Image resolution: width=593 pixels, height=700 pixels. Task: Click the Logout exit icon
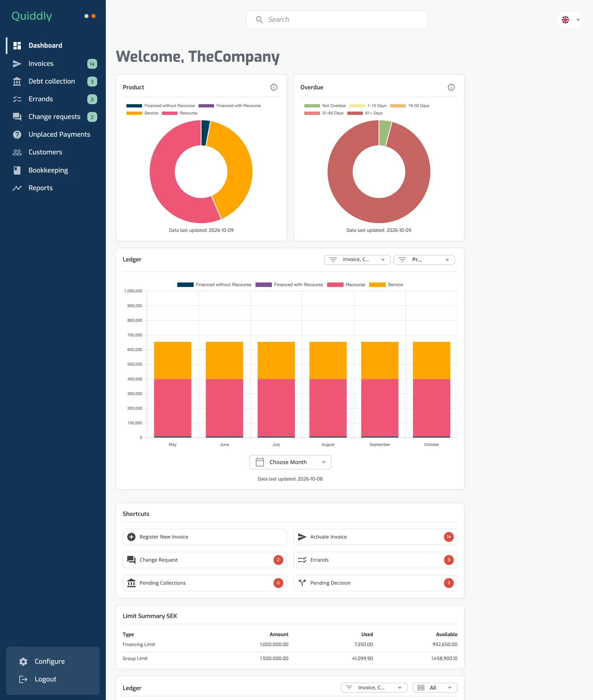point(23,679)
